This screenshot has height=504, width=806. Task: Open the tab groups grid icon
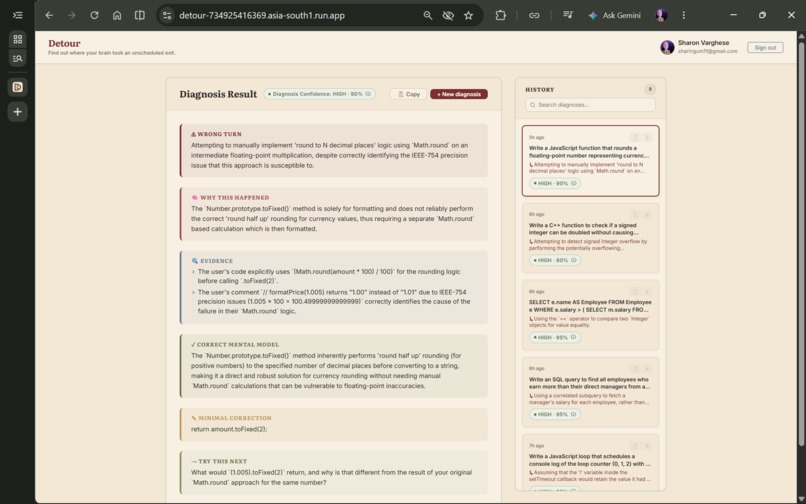17,39
